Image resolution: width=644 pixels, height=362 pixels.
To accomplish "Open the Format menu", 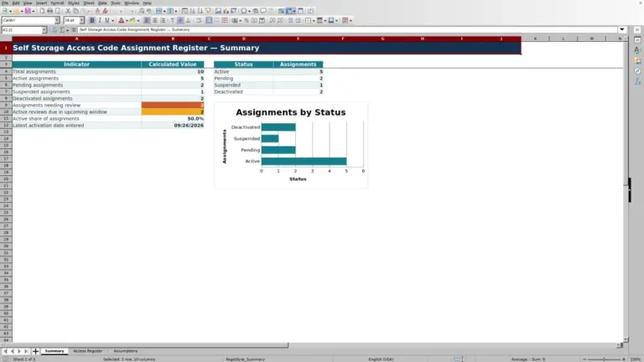I will click(57, 3).
